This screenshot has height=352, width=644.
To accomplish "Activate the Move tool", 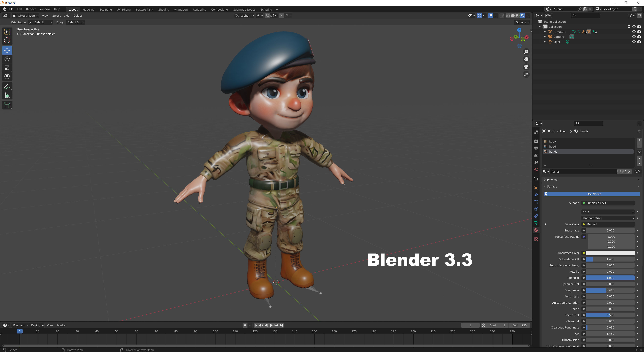I will pos(7,50).
